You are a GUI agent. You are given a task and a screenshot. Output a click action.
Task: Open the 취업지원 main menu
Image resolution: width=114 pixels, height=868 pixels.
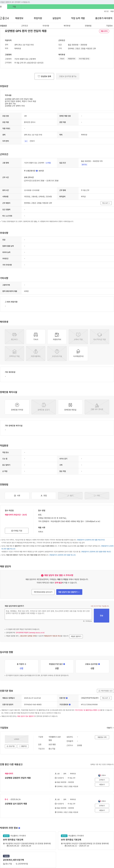38,18
